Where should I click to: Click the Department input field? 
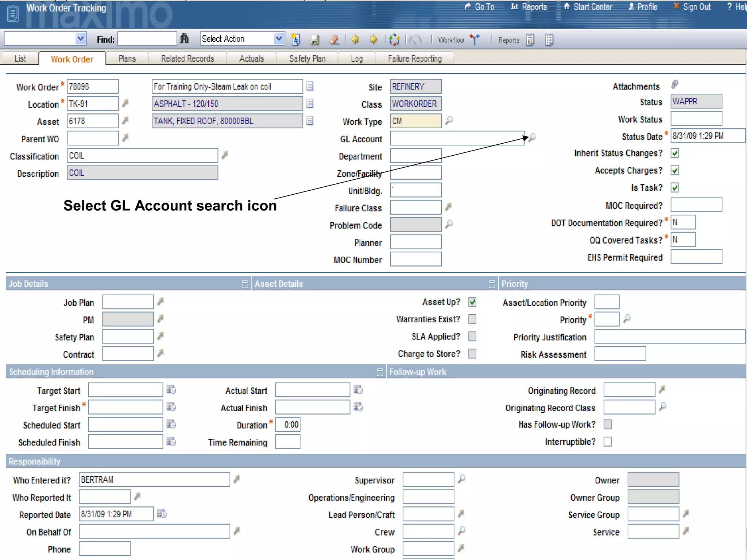(416, 155)
